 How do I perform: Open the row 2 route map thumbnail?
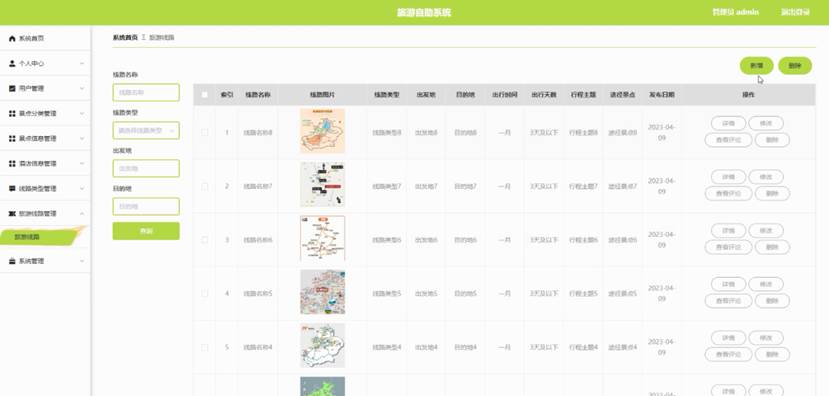click(x=323, y=185)
